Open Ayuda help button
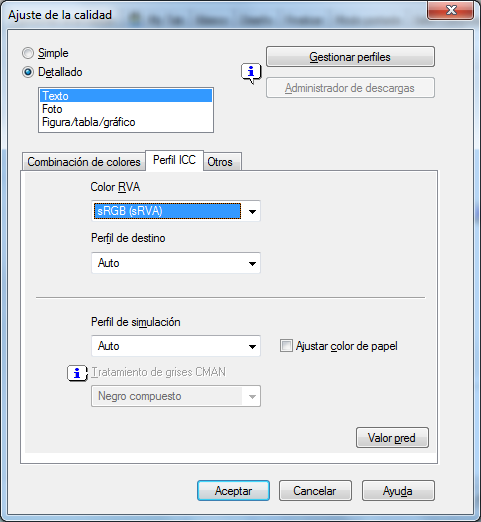 click(x=398, y=491)
